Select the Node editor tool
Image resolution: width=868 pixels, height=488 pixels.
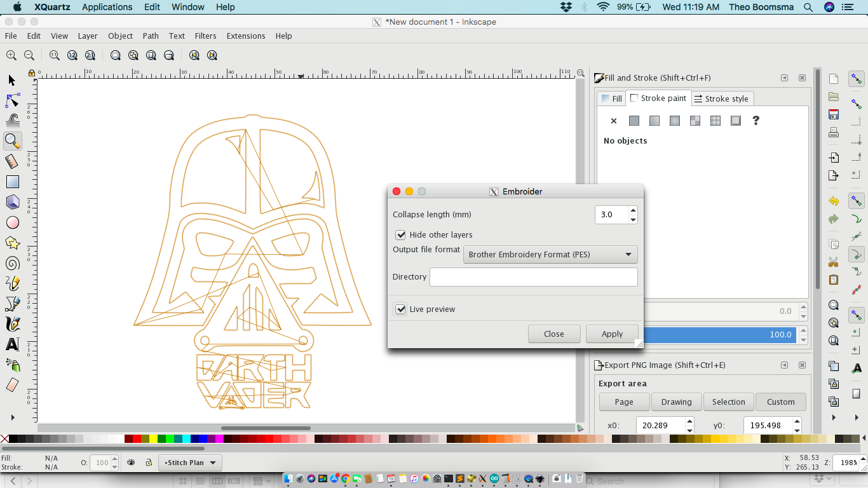pyautogui.click(x=12, y=100)
